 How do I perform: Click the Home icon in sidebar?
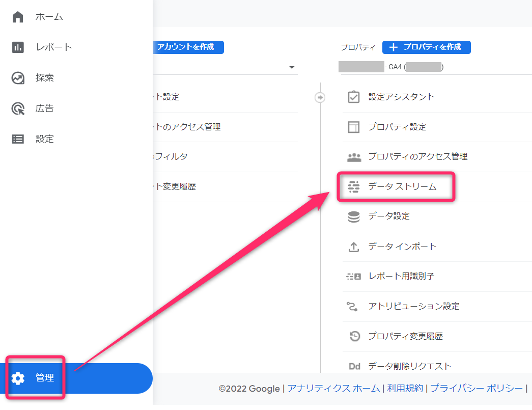(18, 17)
